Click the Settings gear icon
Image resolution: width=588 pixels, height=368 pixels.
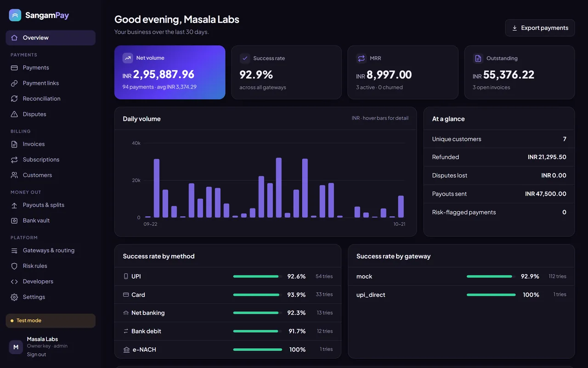pos(14,297)
